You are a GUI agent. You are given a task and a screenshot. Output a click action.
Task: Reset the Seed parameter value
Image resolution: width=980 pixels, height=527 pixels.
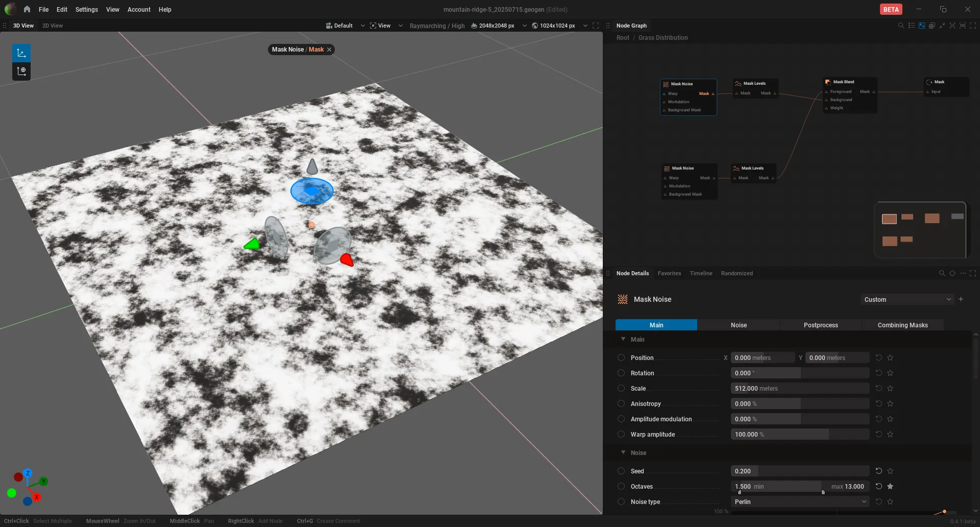(x=879, y=471)
